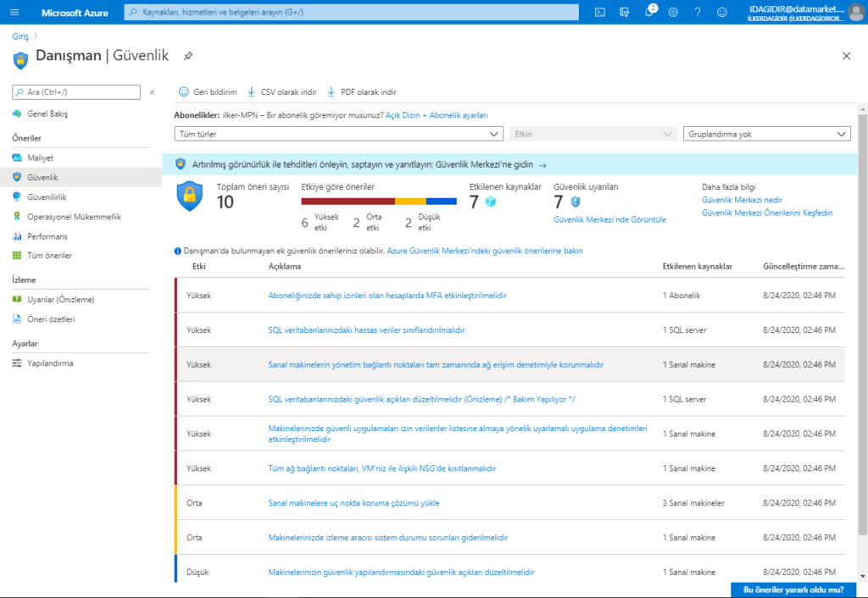This screenshot has height=598, width=868.
Task: Click the Öneri özetleri document icon
Action: [x=17, y=319]
